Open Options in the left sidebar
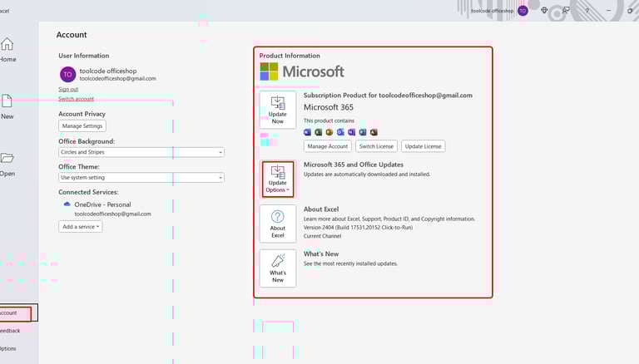 click(8, 348)
